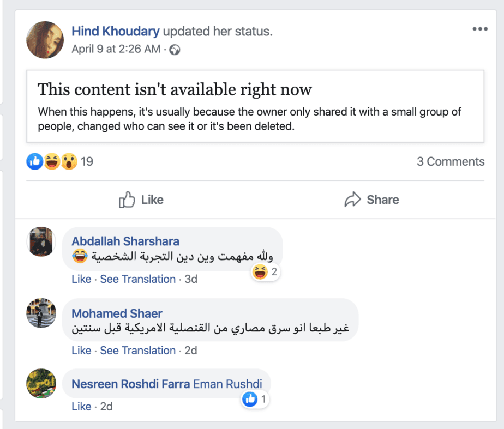
Task: Click laughing reaction count on Abdallah's comment
Action: [266, 272]
